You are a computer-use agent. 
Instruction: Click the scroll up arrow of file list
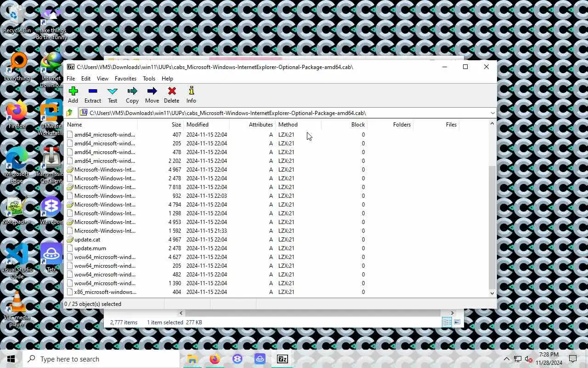click(x=492, y=123)
